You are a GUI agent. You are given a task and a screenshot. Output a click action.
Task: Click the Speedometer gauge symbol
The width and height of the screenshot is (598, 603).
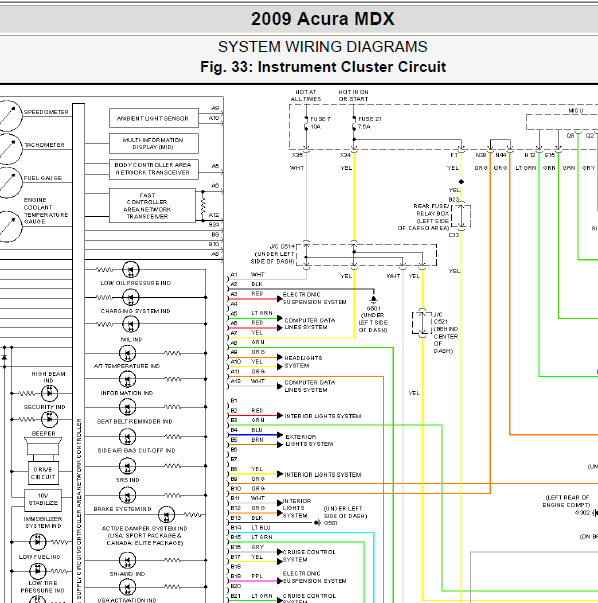pyautogui.click(x=10, y=116)
